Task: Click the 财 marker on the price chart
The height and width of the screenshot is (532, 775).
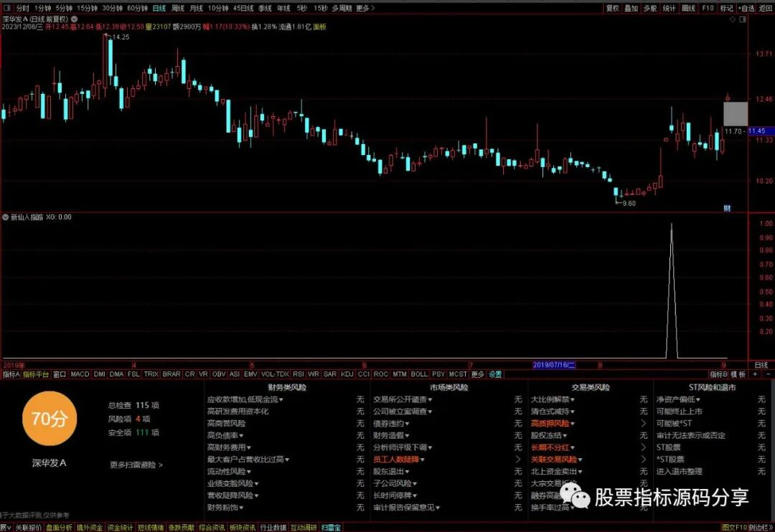Action: coord(727,208)
